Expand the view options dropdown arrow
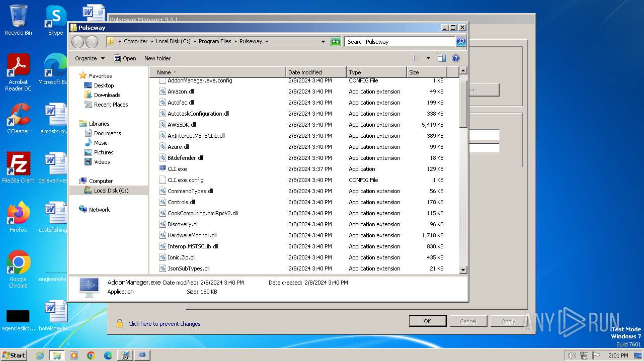 pos(428,58)
